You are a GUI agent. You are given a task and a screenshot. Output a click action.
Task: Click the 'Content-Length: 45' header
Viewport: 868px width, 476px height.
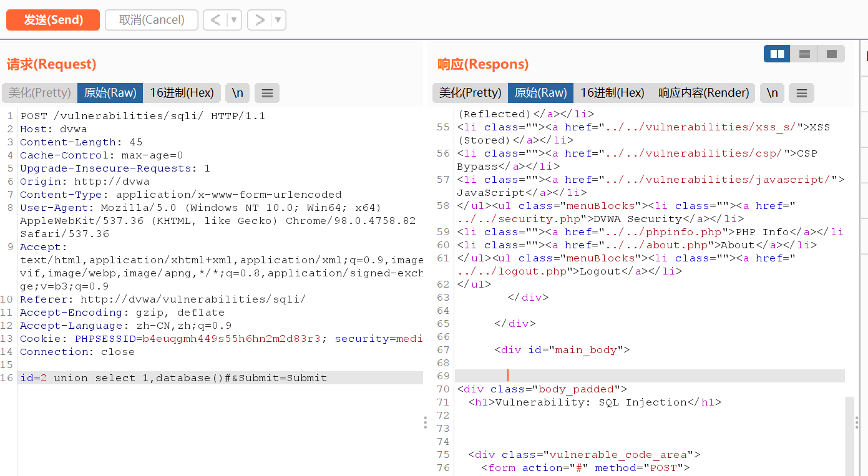81,142
